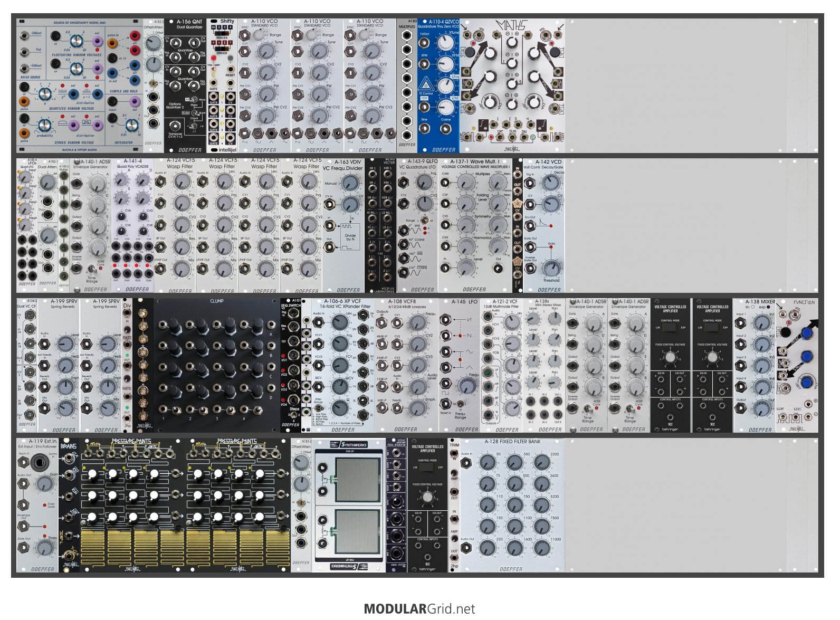Click the 50 Hz knob on A-128 Fixed Filter Bank

pos(487,463)
